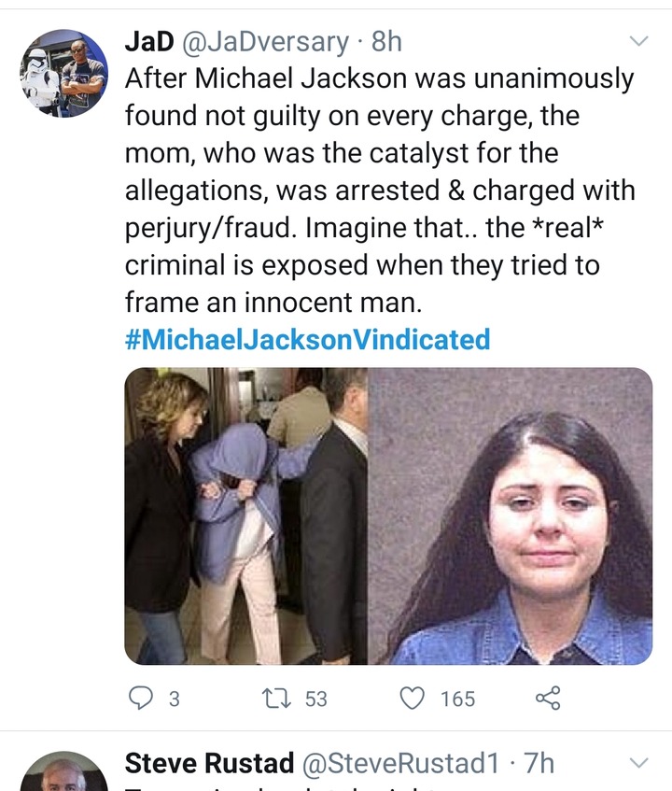Open Steve Rustad display name
672x791 pixels.
click(x=209, y=763)
